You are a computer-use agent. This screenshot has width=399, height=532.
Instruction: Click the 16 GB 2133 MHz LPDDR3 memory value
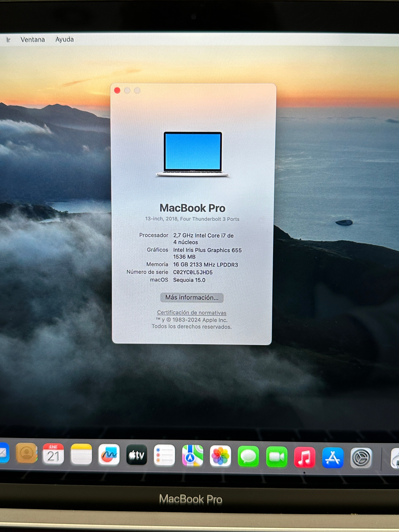pos(206,265)
